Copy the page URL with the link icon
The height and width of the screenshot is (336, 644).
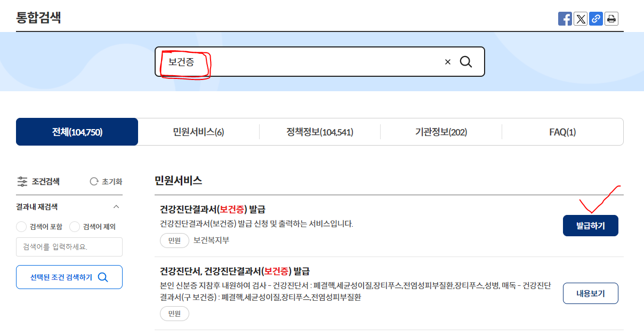pyautogui.click(x=595, y=18)
